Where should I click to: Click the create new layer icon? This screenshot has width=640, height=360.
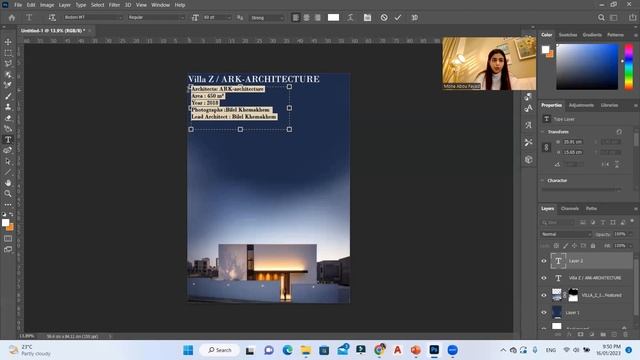click(x=614, y=335)
